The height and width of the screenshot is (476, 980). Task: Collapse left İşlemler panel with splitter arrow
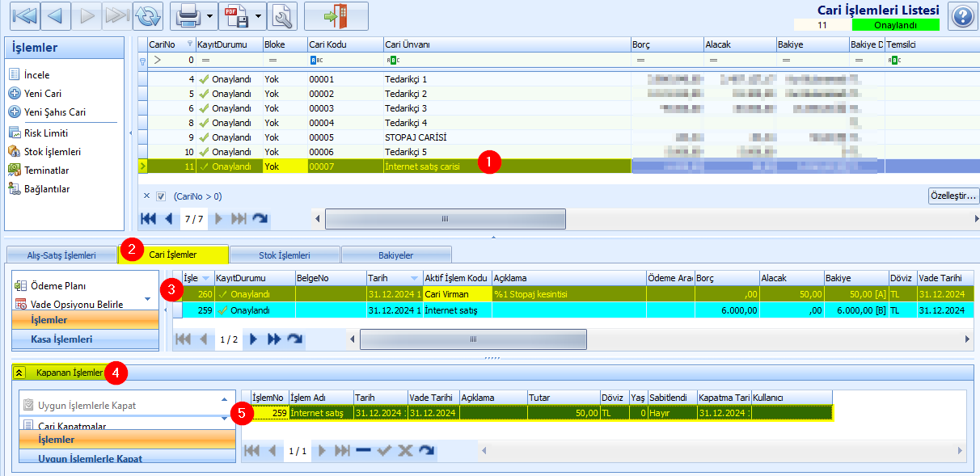[130, 133]
